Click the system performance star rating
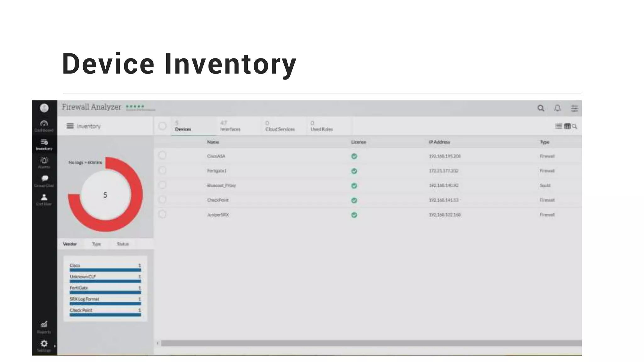The width and height of the screenshot is (644, 362). [135, 107]
